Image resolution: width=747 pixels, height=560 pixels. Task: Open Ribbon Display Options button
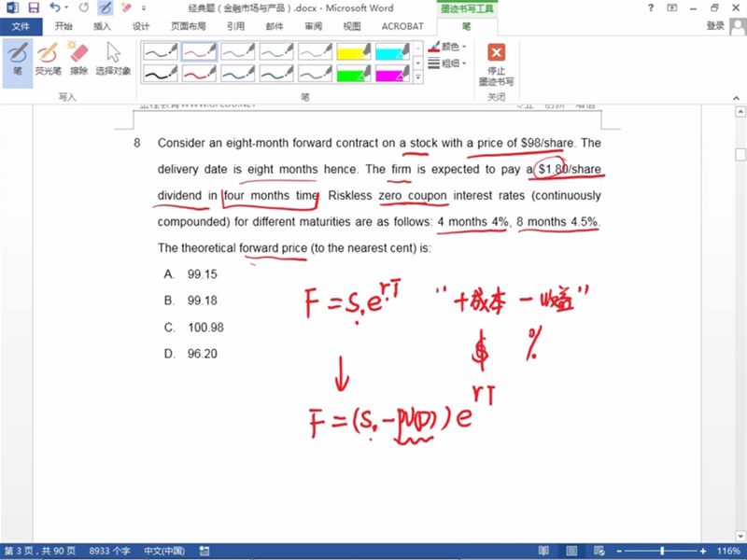coord(671,7)
